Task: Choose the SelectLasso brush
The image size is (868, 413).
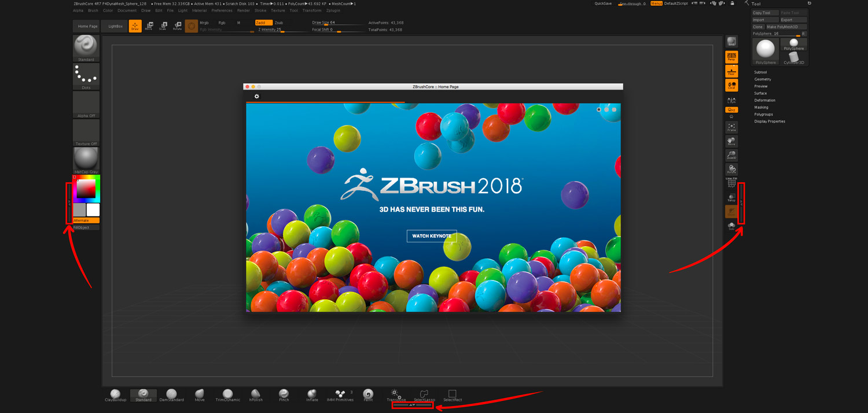Action: pos(424,396)
